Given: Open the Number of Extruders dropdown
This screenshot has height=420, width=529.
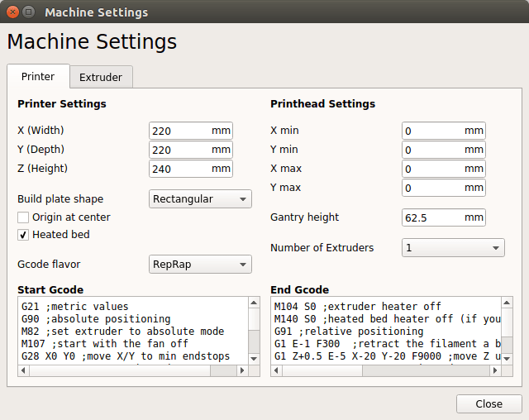Looking at the screenshot, I should click(x=452, y=248).
